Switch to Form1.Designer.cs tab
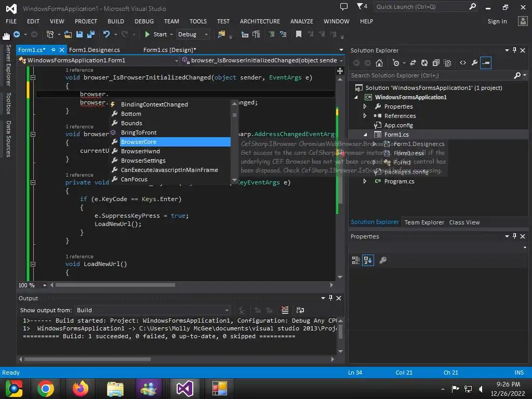Viewport: 532px width, 399px height. coord(95,50)
